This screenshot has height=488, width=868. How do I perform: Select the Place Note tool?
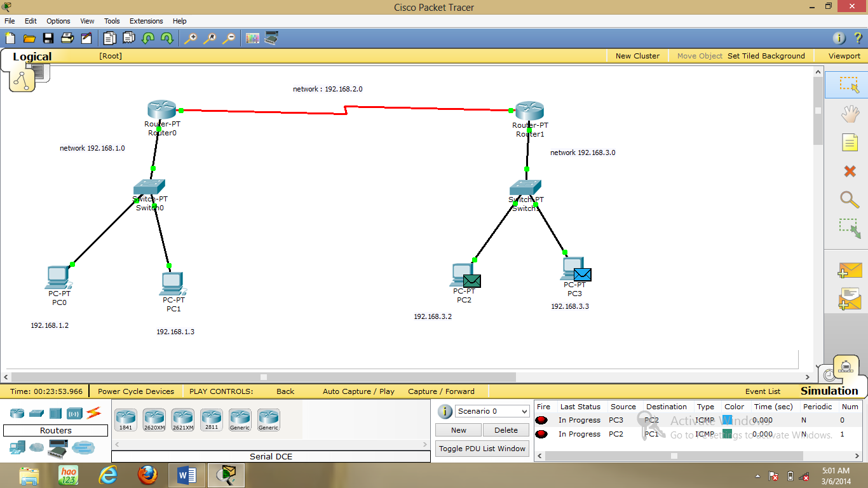[850, 142]
